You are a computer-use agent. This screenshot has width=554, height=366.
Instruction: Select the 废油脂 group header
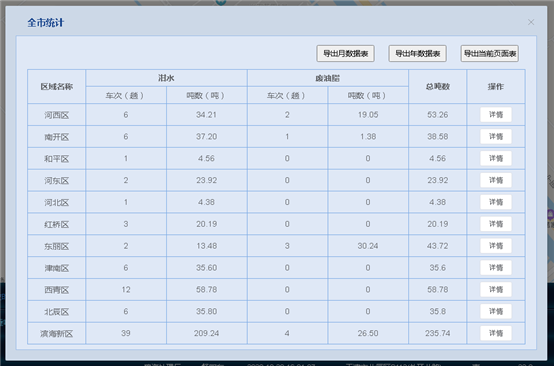pos(328,78)
